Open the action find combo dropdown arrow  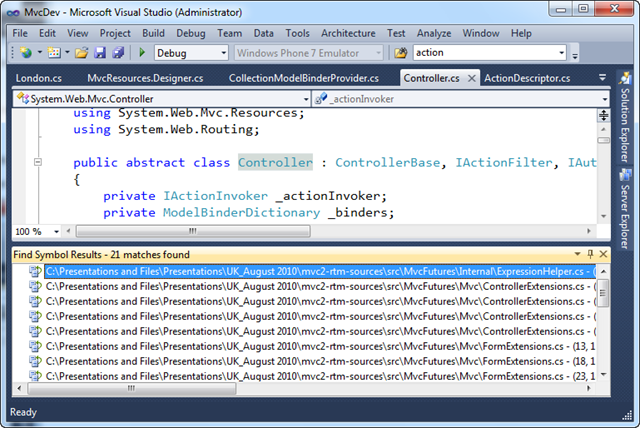click(561, 53)
